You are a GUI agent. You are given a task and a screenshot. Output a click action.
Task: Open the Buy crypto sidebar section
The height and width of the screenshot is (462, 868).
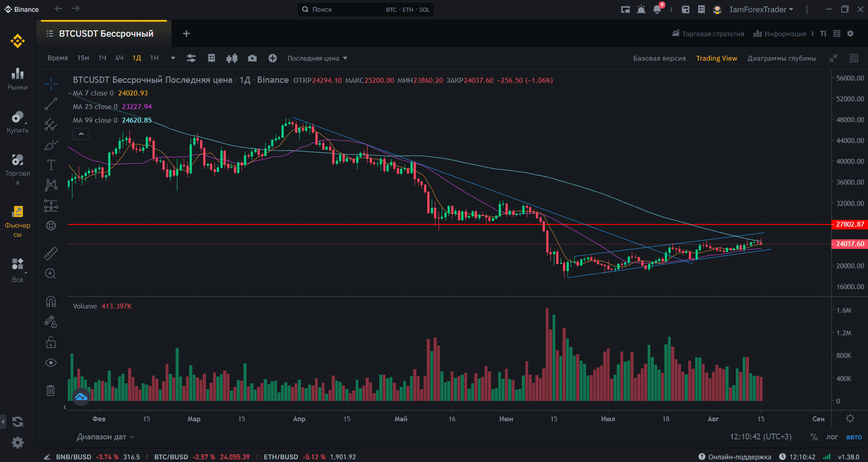pos(18,122)
